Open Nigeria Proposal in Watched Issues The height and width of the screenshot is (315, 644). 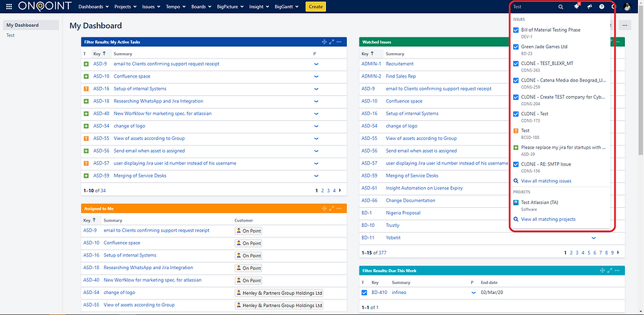(403, 213)
